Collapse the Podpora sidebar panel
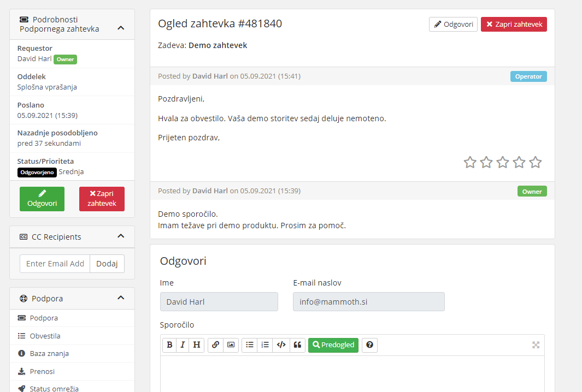 click(121, 298)
